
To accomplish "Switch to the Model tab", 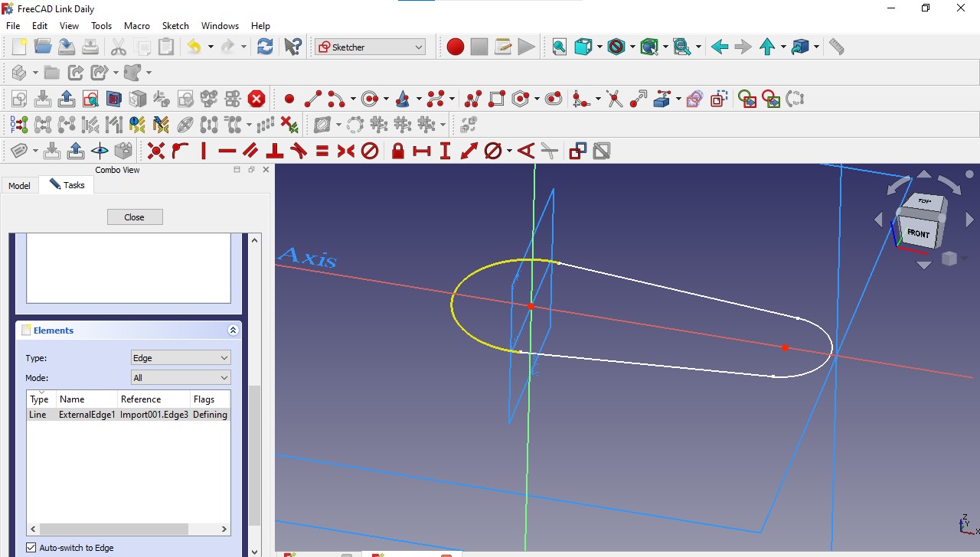I will [x=19, y=185].
